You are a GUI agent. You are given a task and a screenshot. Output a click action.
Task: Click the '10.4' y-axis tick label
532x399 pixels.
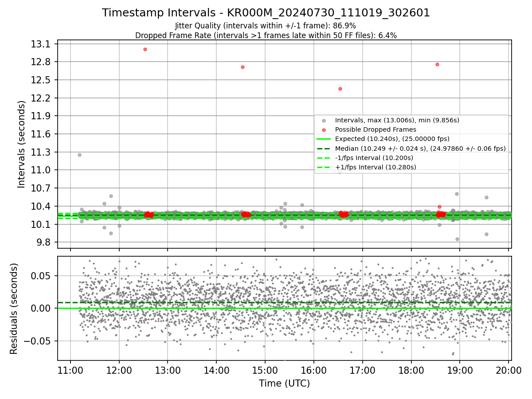(42, 206)
